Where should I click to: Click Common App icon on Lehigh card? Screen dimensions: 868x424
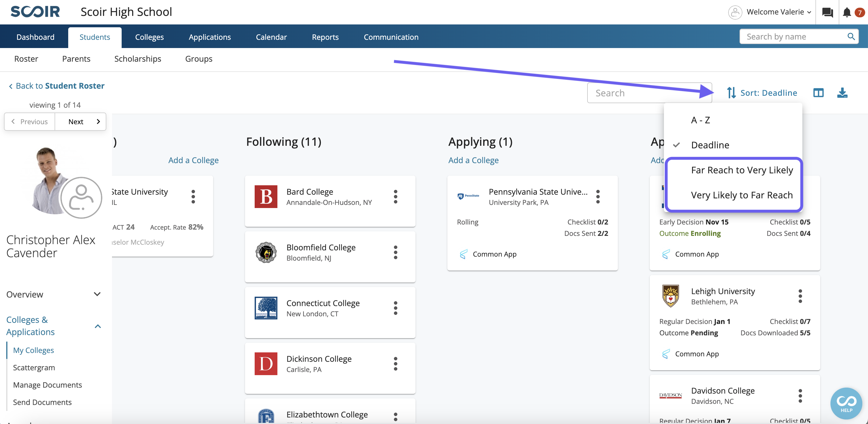tap(666, 354)
